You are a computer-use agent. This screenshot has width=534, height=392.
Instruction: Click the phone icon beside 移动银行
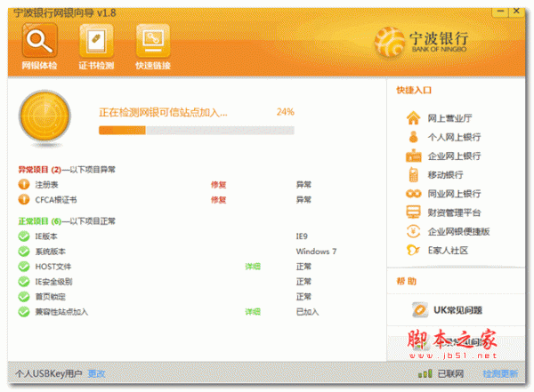[x=413, y=174]
